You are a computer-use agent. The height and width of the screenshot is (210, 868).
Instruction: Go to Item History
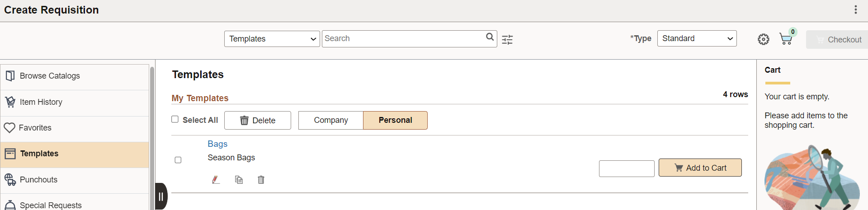[x=75, y=102]
